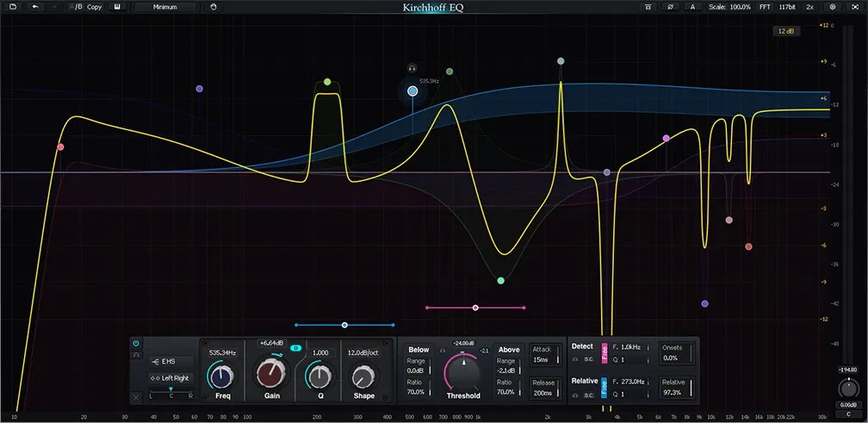Select the Above section label
The height and width of the screenshot is (423, 868).
click(x=509, y=350)
